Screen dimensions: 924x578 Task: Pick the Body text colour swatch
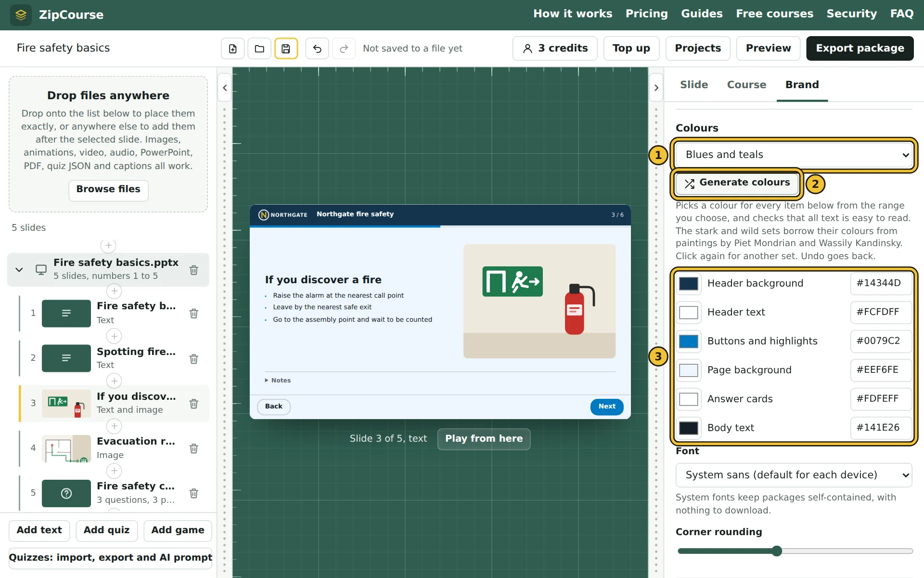[689, 428]
